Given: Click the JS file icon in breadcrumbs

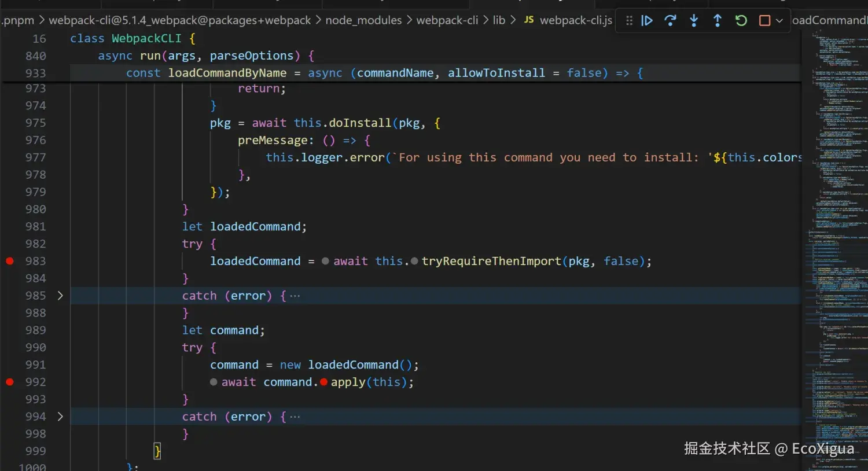Looking at the screenshot, I should [529, 20].
